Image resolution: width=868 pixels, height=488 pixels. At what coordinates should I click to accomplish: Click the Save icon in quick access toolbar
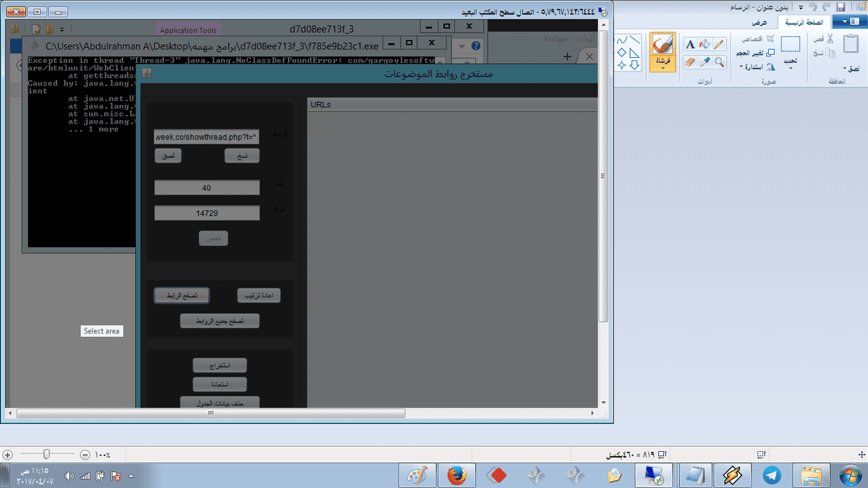(841, 7)
